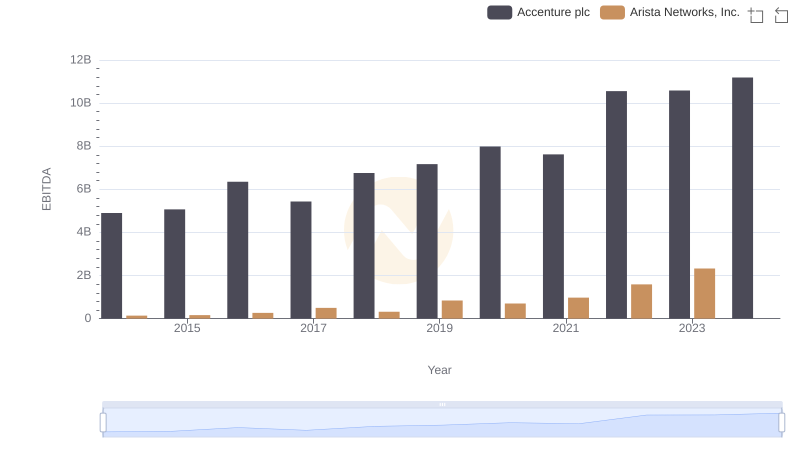Viewport: 800px width, 461px height.
Task: Click the 4B y-axis label
Action: [x=84, y=232]
